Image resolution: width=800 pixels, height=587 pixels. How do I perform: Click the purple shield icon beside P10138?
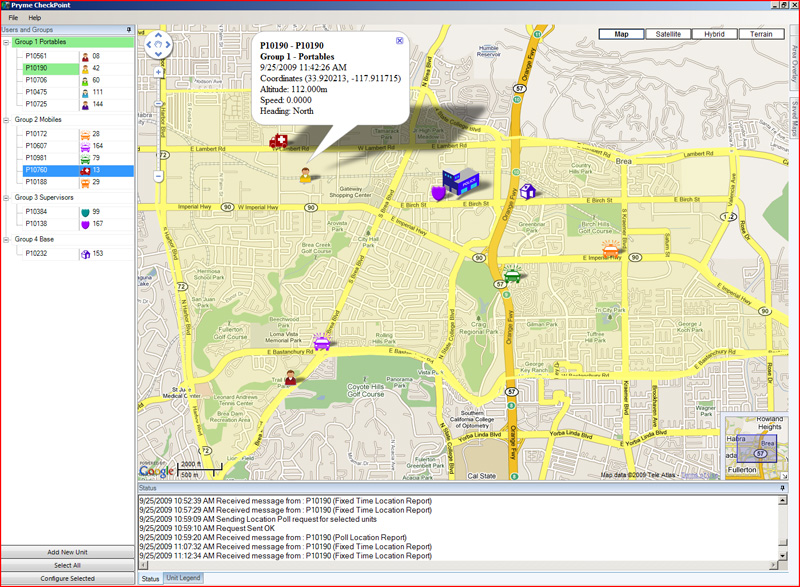(85, 224)
